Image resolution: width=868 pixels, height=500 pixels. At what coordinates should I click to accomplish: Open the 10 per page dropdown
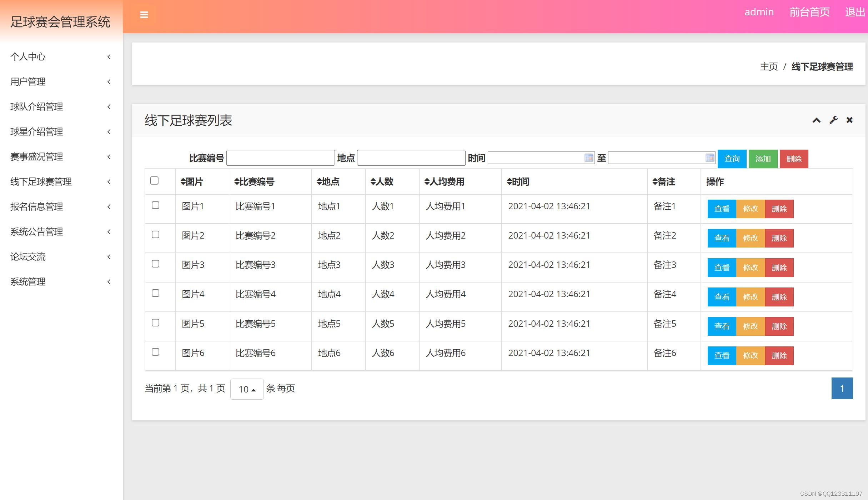(247, 389)
